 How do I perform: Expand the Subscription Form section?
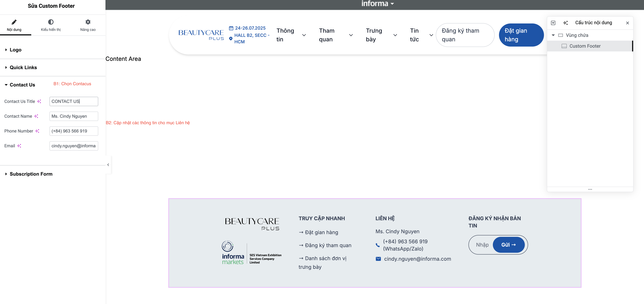[31, 174]
